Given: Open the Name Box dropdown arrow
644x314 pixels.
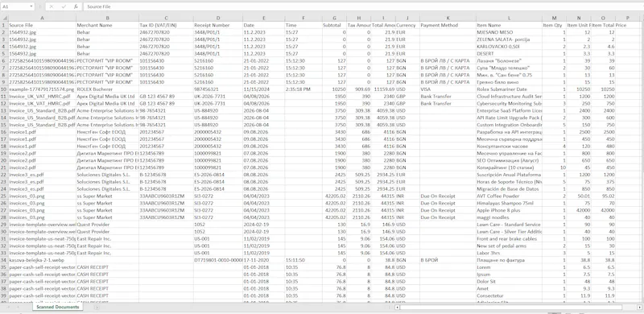Looking at the screenshot, I should click(31, 6).
